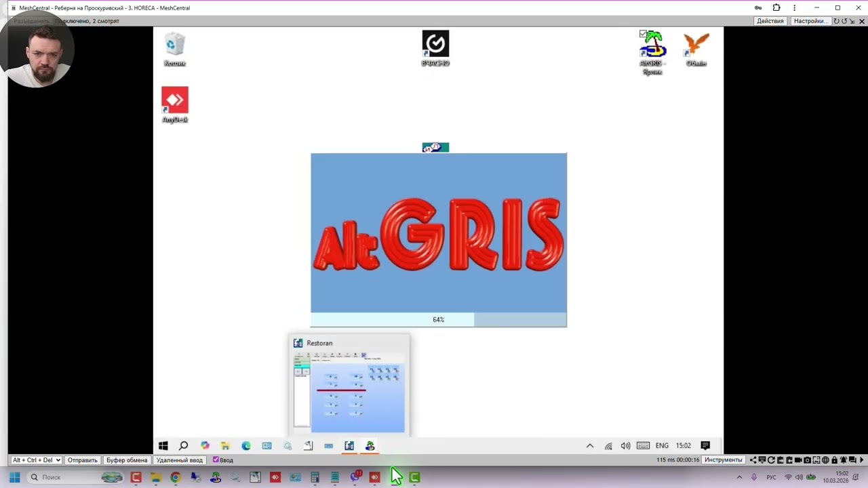Click the MeshCentral globe icon
Screen dimensions: 868x488
point(825,460)
